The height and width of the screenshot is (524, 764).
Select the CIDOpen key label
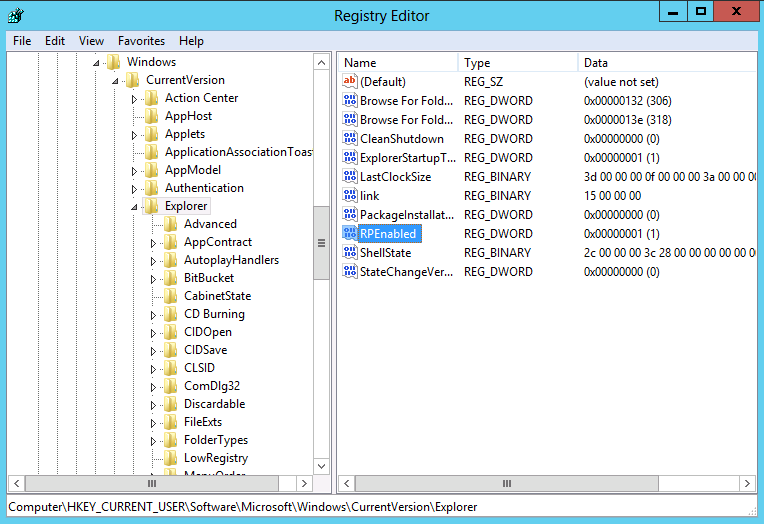click(x=208, y=332)
